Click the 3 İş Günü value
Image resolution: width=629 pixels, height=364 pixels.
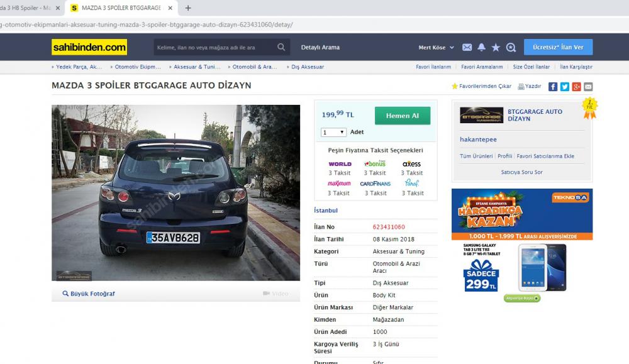[386, 344]
